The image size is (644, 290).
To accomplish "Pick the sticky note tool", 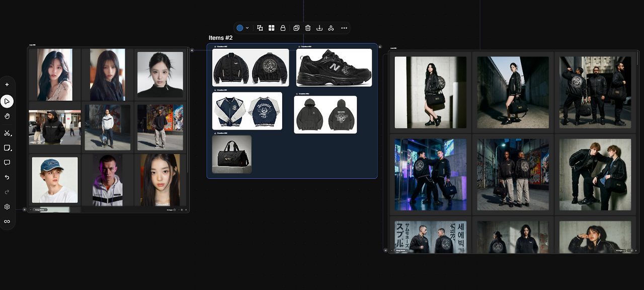I will 7,148.
